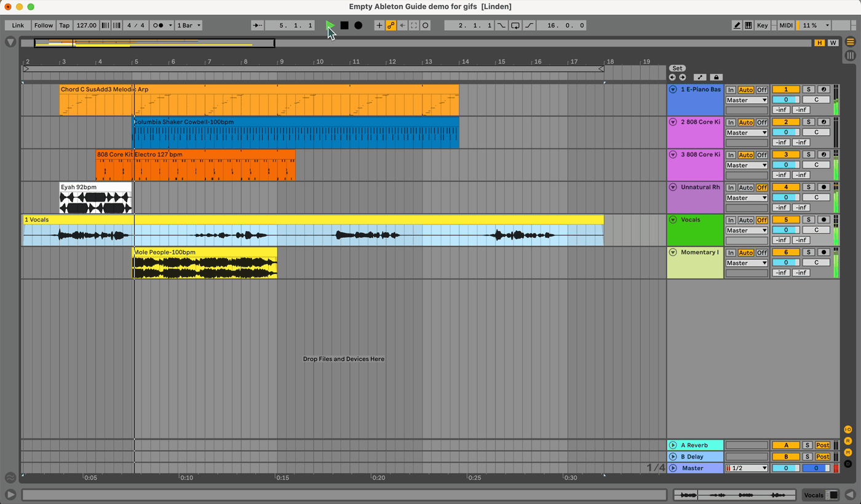Screen dimensions: 861x504
Task: Show the browser using the triangle icon
Action: pos(10,42)
